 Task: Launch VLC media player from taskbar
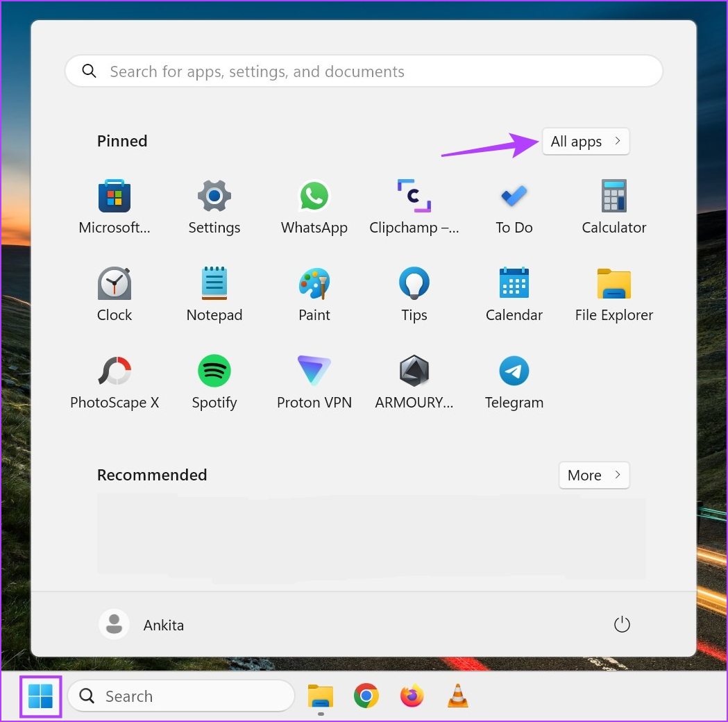[457, 696]
